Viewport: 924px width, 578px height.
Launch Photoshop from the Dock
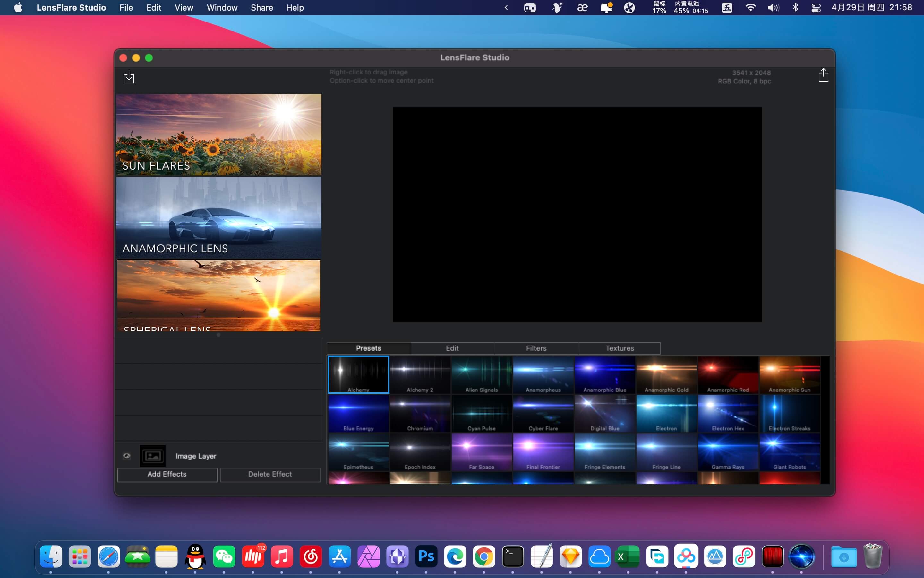point(426,556)
